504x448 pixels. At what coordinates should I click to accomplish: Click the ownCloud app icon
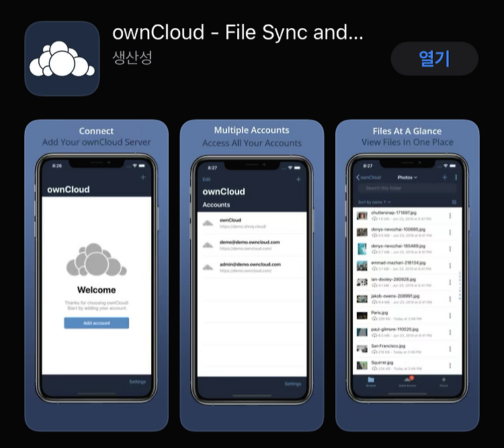pyautogui.click(x=62, y=58)
